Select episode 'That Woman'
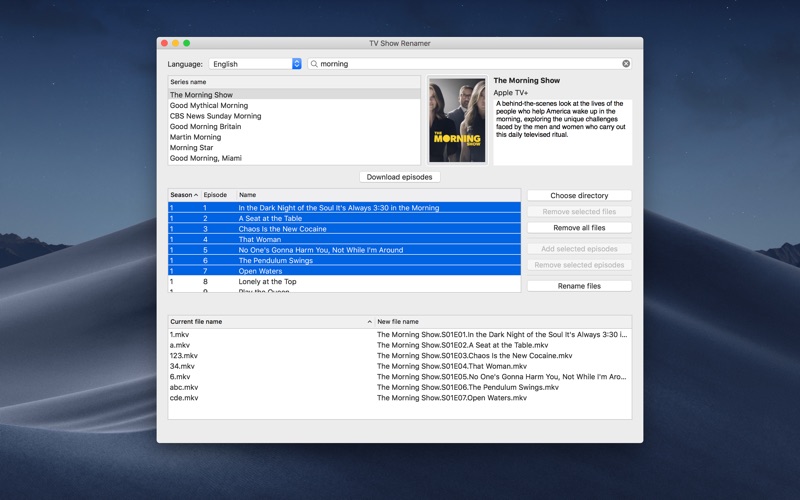800x500 pixels. pos(344,239)
